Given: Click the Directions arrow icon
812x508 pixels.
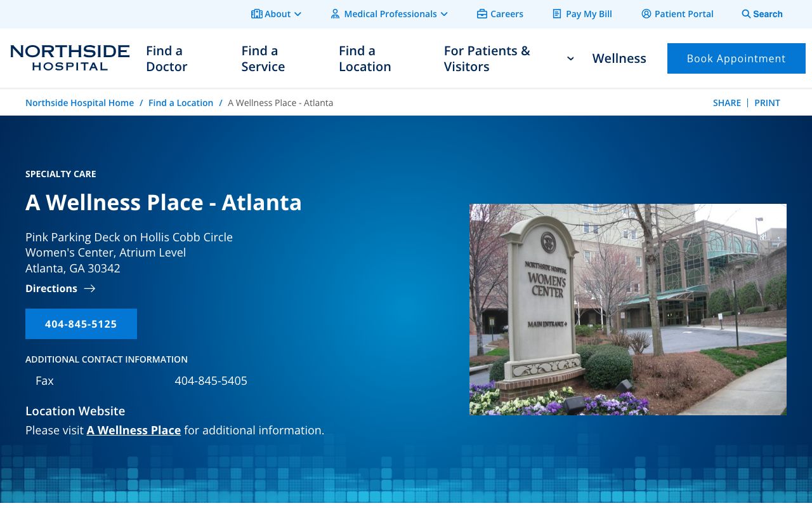Looking at the screenshot, I should tap(89, 288).
